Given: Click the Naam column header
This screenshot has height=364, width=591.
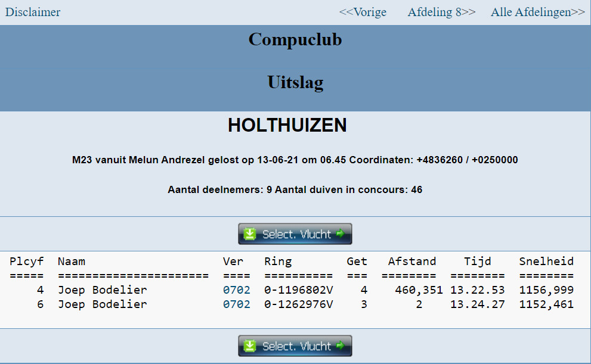Looking at the screenshot, I should coord(71,262).
